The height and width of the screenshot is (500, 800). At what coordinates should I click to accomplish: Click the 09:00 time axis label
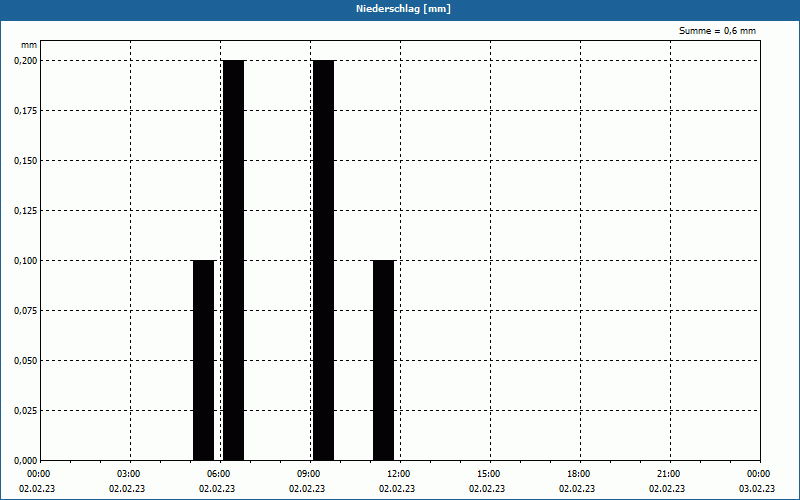309,474
